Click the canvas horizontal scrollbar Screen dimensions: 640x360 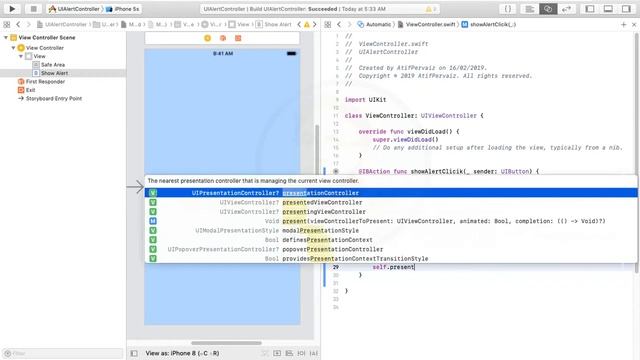click(226, 343)
